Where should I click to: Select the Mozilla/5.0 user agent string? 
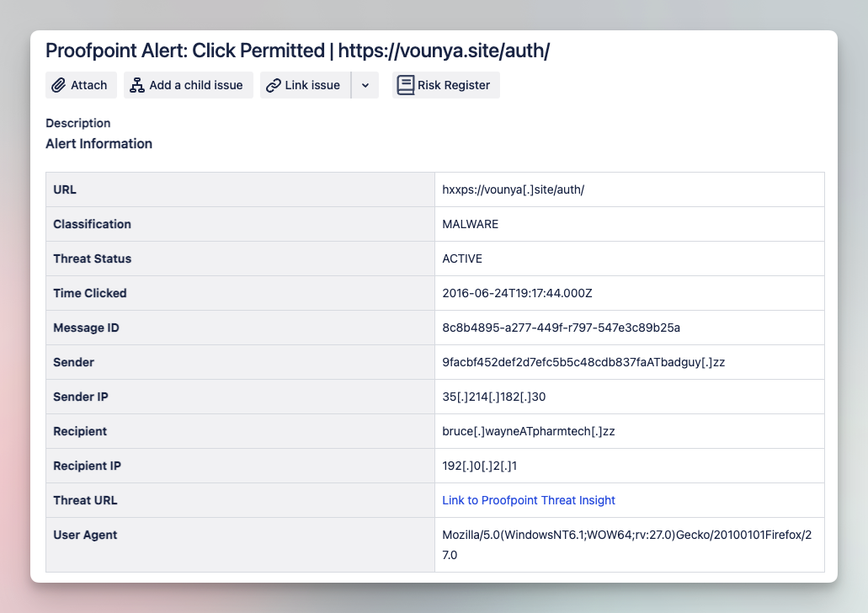point(626,545)
